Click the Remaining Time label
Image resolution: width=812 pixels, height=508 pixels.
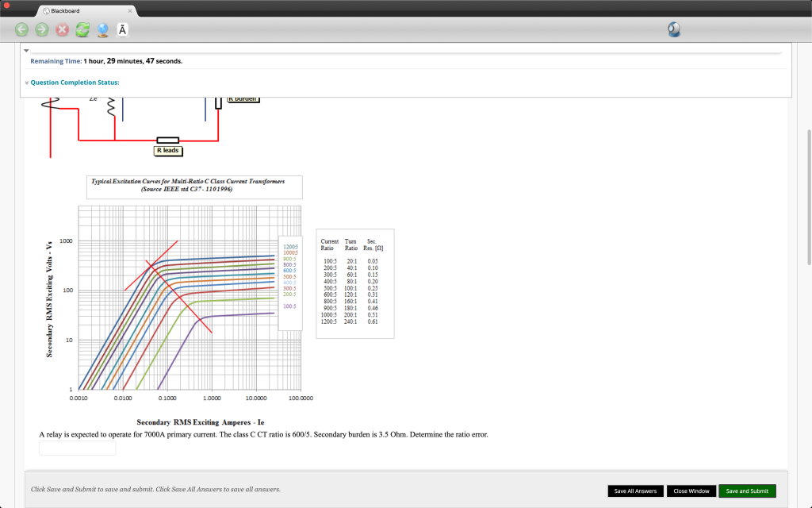[56, 61]
